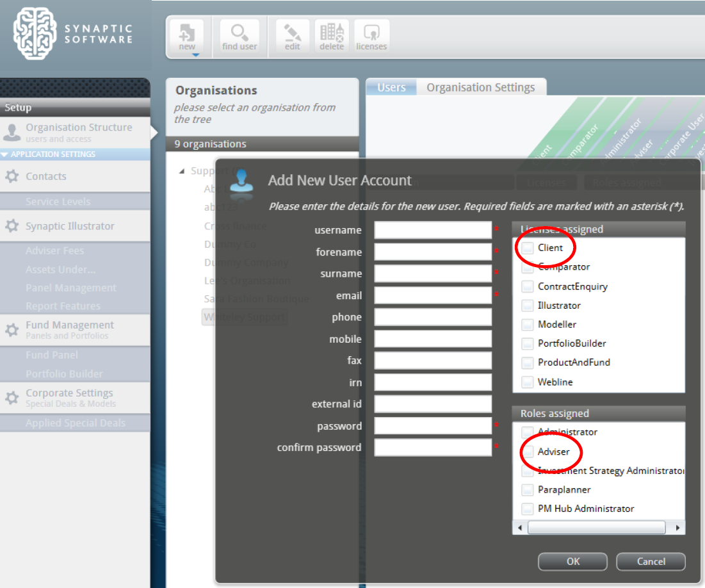
Task: Focus the confirm password field
Action: pos(432,448)
